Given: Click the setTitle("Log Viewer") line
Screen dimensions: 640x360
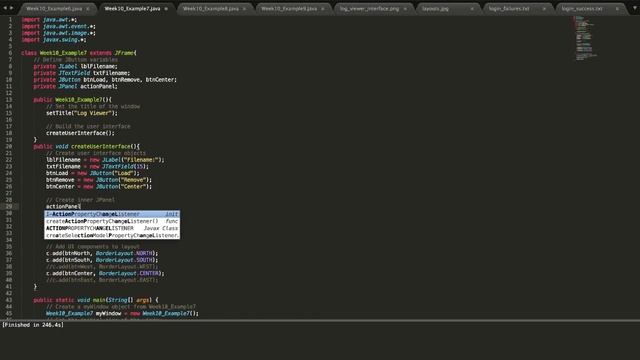Looking at the screenshot, I should click(82, 113).
